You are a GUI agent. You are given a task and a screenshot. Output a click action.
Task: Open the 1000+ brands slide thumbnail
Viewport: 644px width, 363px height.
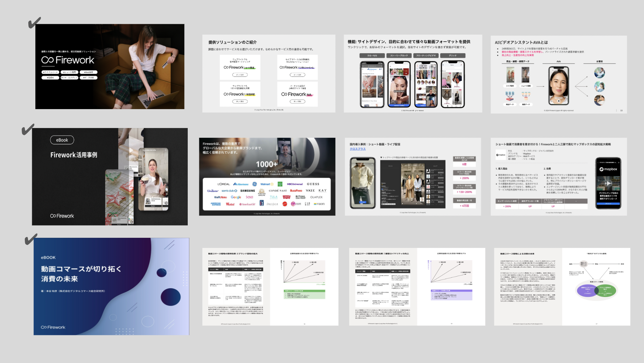tap(267, 177)
